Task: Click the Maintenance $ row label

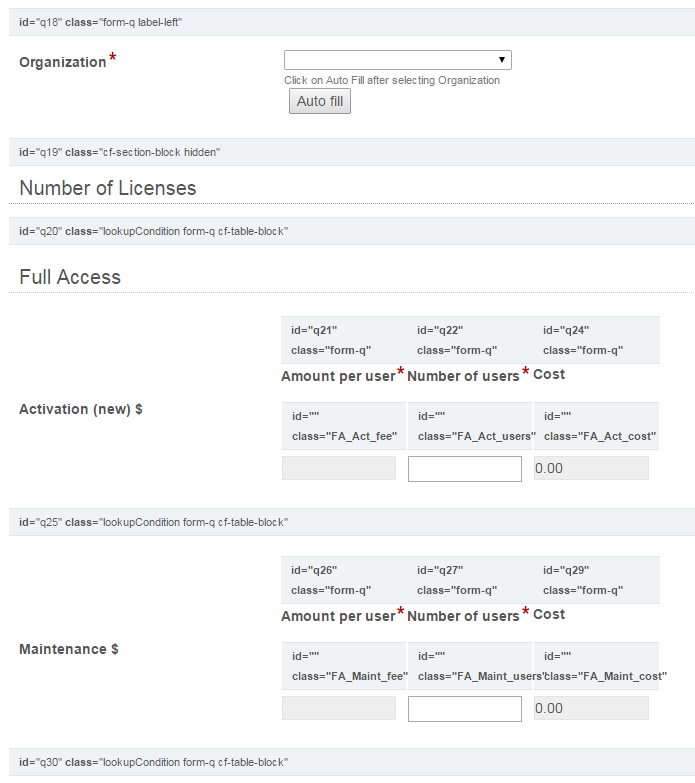Action: coord(69,649)
